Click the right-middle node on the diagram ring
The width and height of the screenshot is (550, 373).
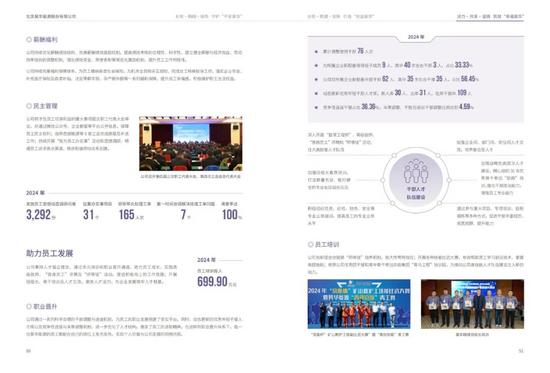[x=449, y=180]
